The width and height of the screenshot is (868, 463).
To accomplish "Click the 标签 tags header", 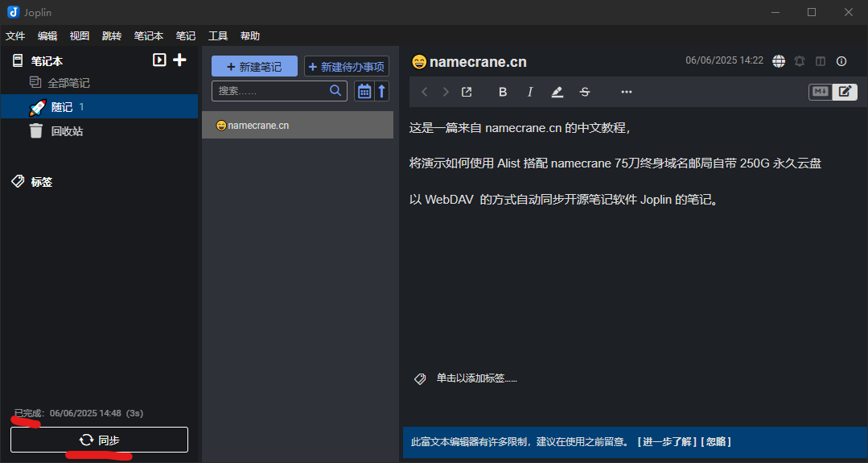I will tap(42, 182).
